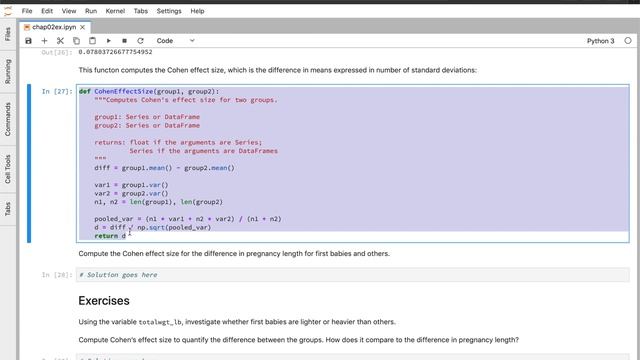
Task: Restart the kernel refresh icon
Action: point(140,41)
